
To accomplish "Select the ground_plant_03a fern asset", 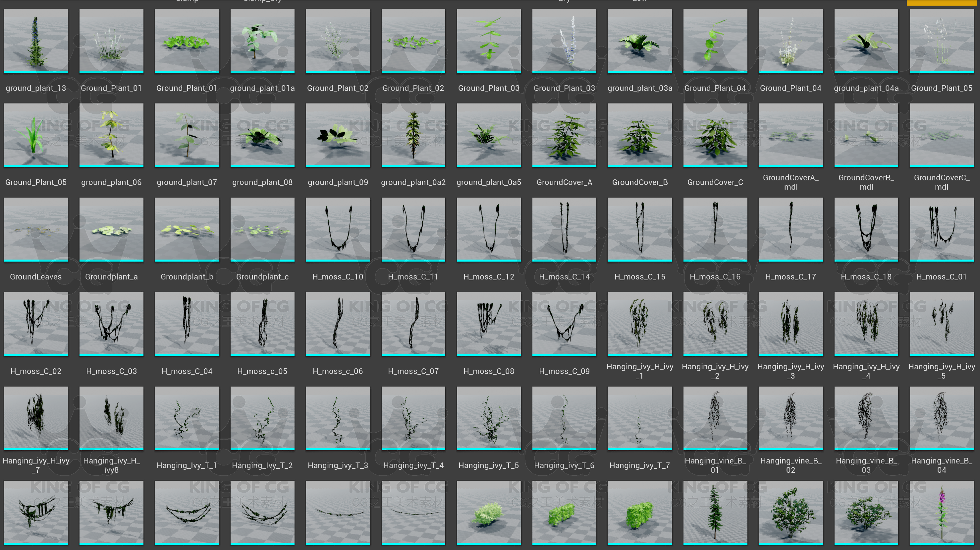I will [639, 40].
